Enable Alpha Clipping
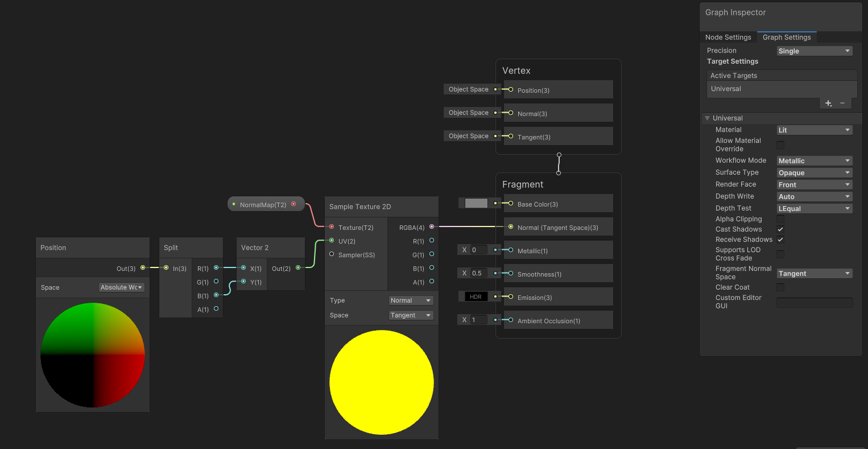The height and width of the screenshot is (449, 868). pyautogui.click(x=780, y=219)
